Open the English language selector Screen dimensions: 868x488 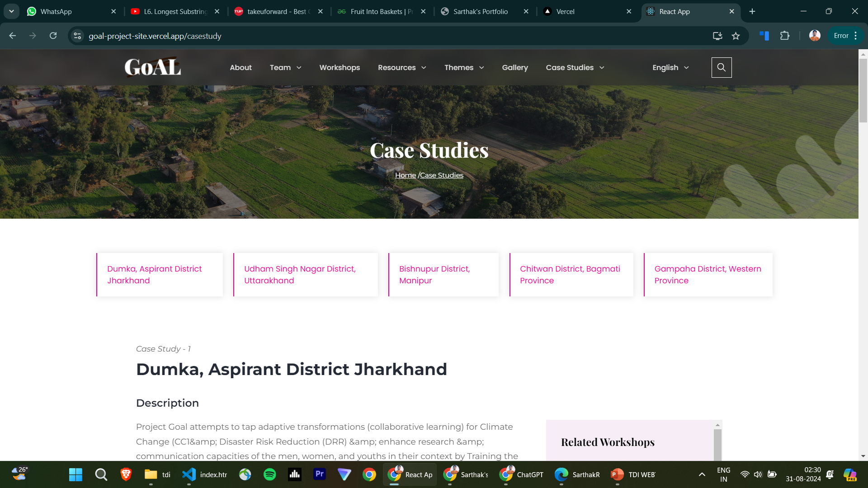pos(670,67)
